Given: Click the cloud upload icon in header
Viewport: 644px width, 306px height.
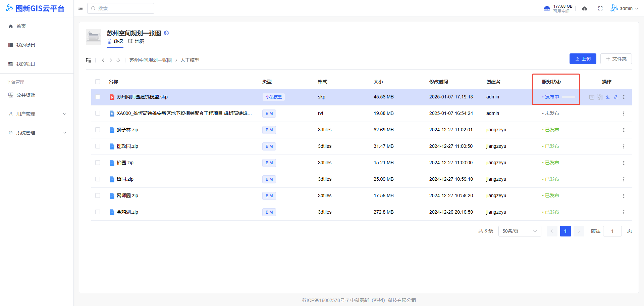Looking at the screenshot, I should (x=585, y=8).
